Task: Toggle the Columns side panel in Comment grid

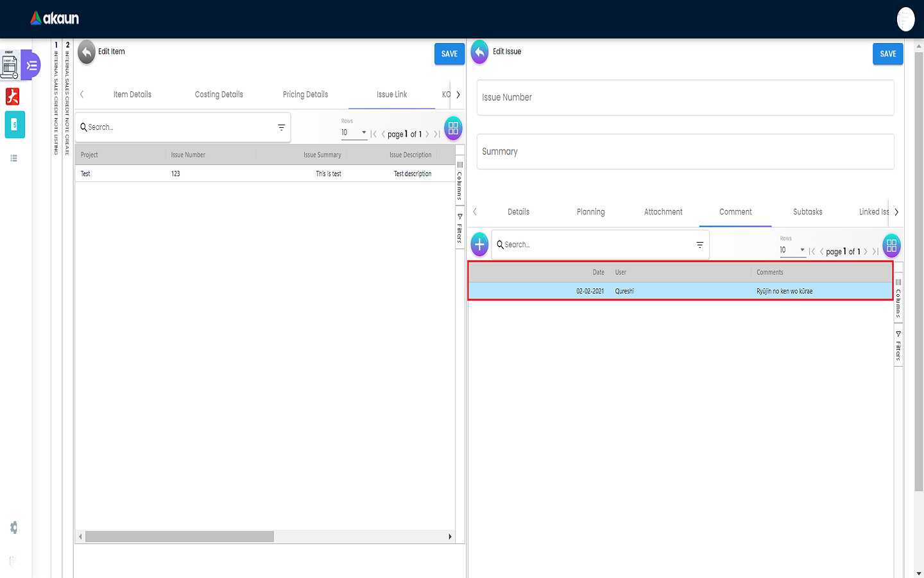Action: 898,299
